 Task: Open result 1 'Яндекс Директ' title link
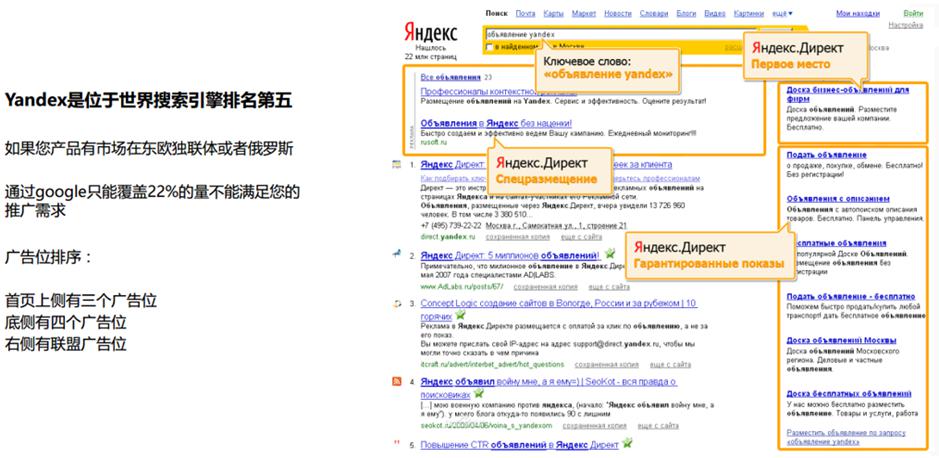coord(454,163)
